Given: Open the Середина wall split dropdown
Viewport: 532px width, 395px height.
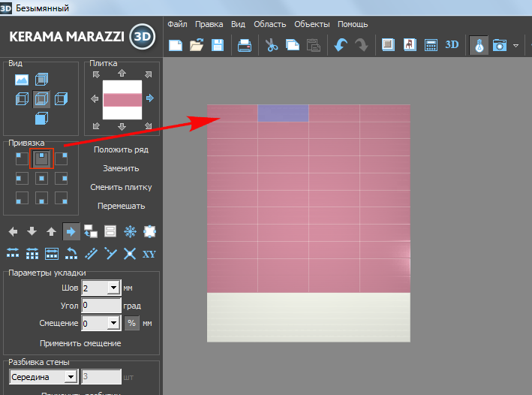Looking at the screenshot, I should (71, 376).
